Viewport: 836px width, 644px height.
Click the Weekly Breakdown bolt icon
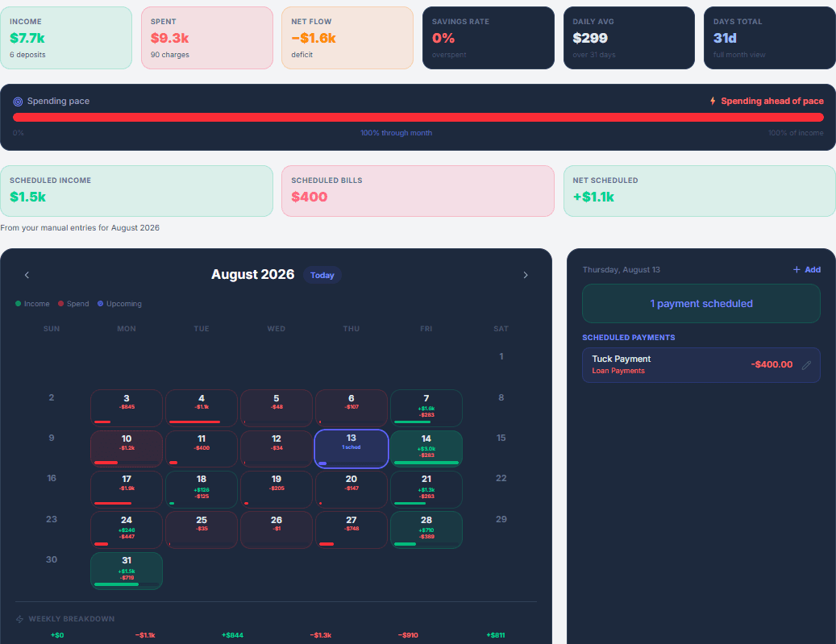(x=19, y=619)
